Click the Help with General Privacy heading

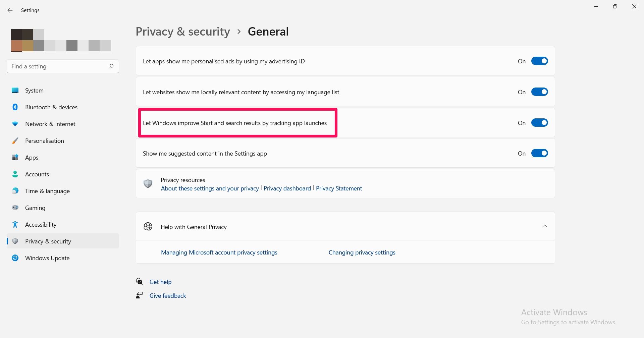pos(194,227)
